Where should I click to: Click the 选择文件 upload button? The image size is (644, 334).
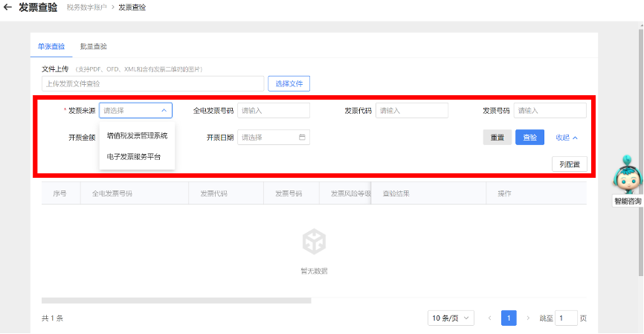pos(289,84)
